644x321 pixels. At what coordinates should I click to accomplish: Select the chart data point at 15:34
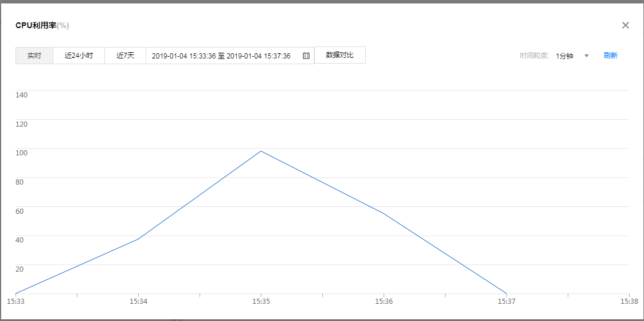(x=138, y=239)
